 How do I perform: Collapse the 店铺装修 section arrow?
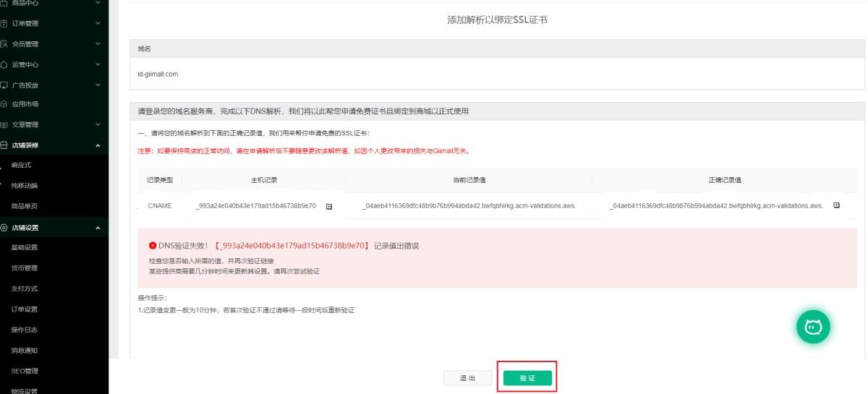click(98, 145)
